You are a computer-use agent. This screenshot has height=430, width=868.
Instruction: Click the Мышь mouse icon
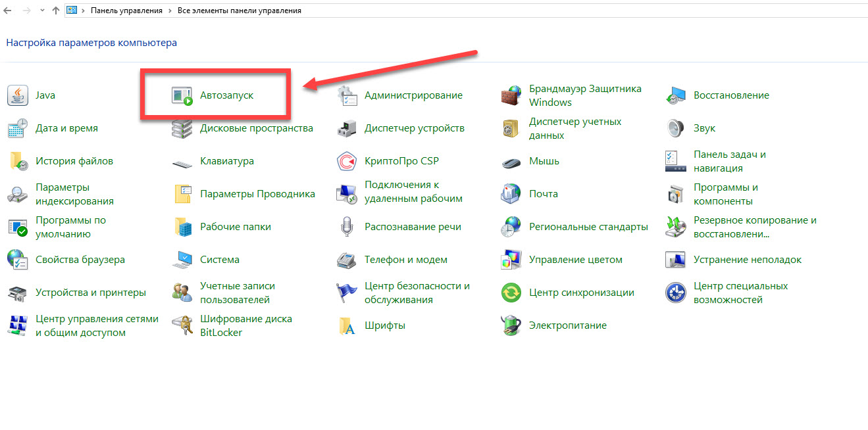511,161
